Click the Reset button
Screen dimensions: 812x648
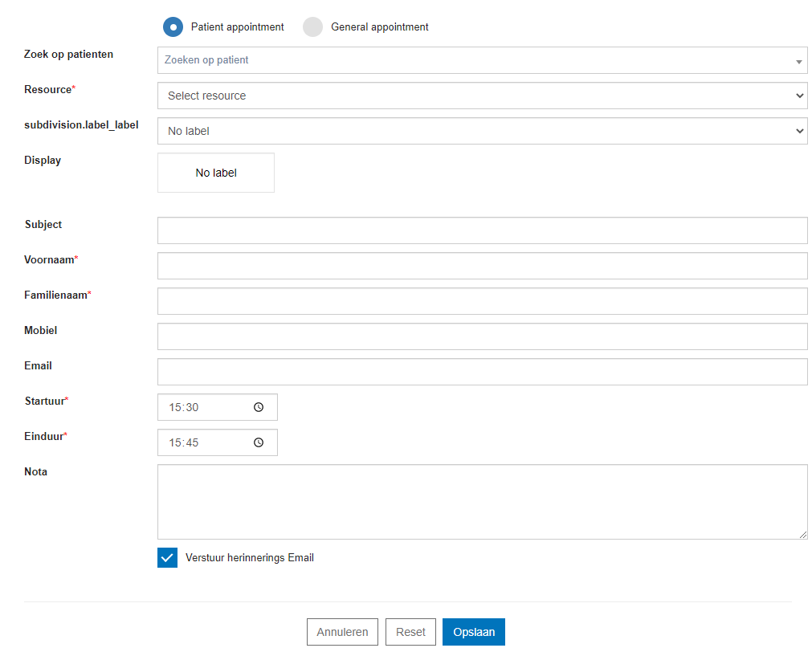(410, 632)
